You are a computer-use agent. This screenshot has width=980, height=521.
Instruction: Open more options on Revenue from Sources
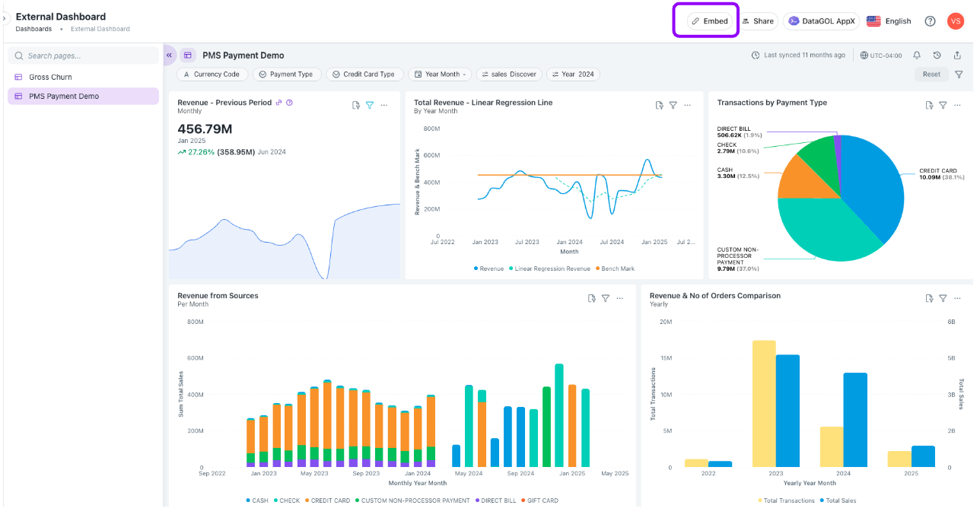pyautogui.click(x=620, y=299)
